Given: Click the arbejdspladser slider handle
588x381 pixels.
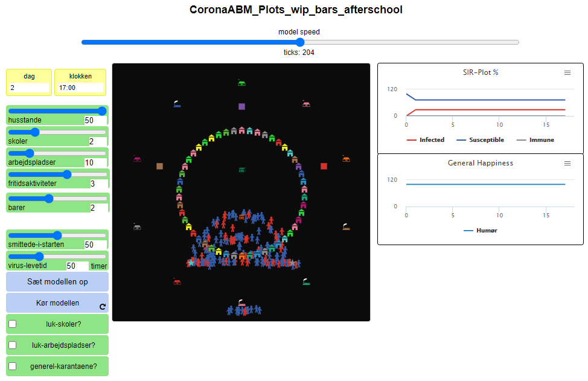Looking at the screenshot, I should coord(30,153).
